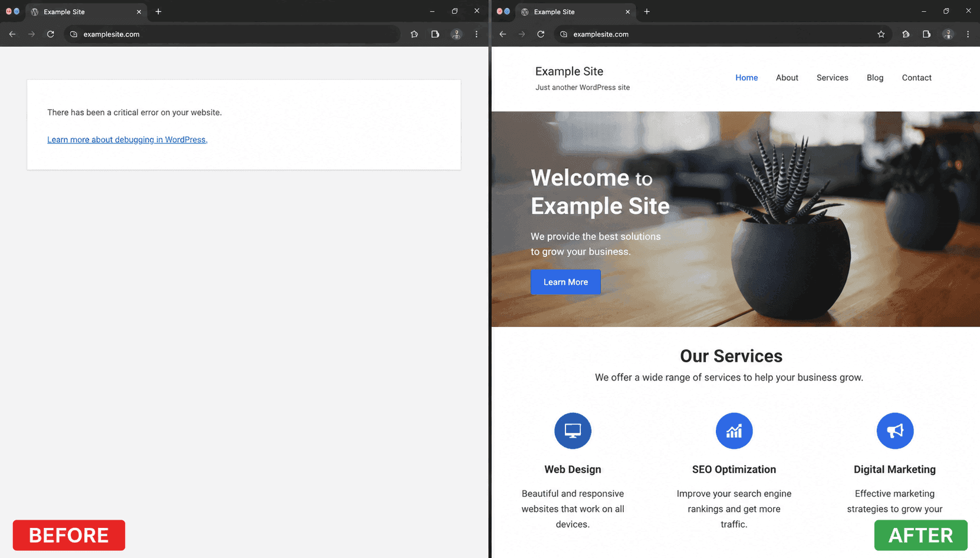980x558 pixels.
Task: Open the three-dot menu in the left browser
Action: [476, 34]
